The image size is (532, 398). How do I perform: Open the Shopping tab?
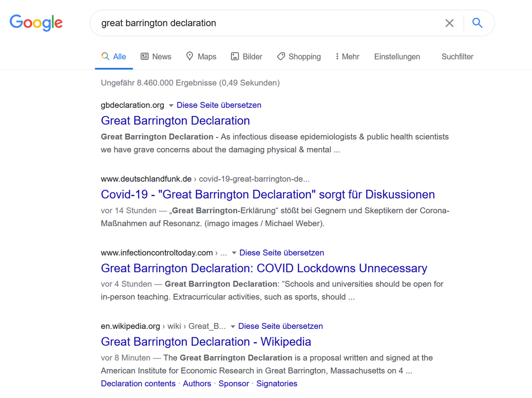[x=299, y=56]
